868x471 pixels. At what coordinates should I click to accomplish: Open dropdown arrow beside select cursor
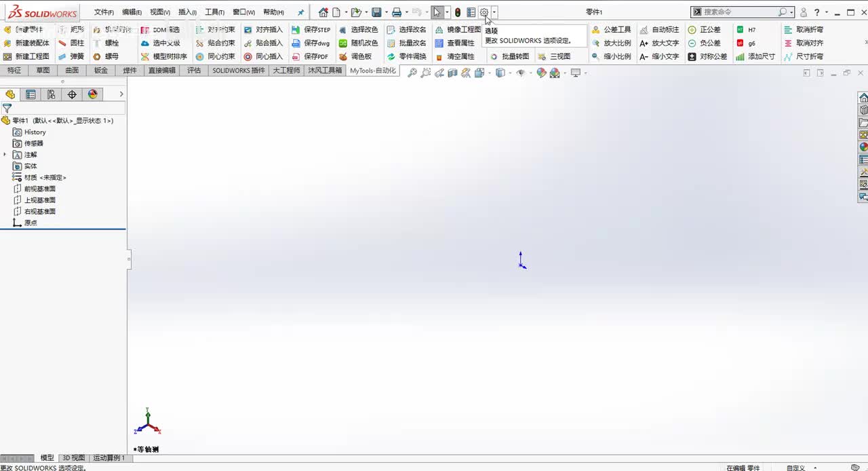(x=447, y=12)
